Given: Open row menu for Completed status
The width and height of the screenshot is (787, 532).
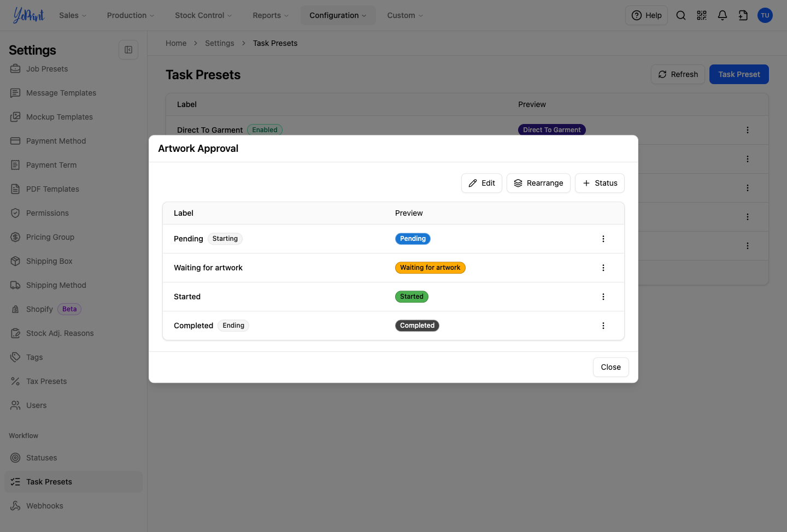Looking at the screenshot, I should point(603,326).
